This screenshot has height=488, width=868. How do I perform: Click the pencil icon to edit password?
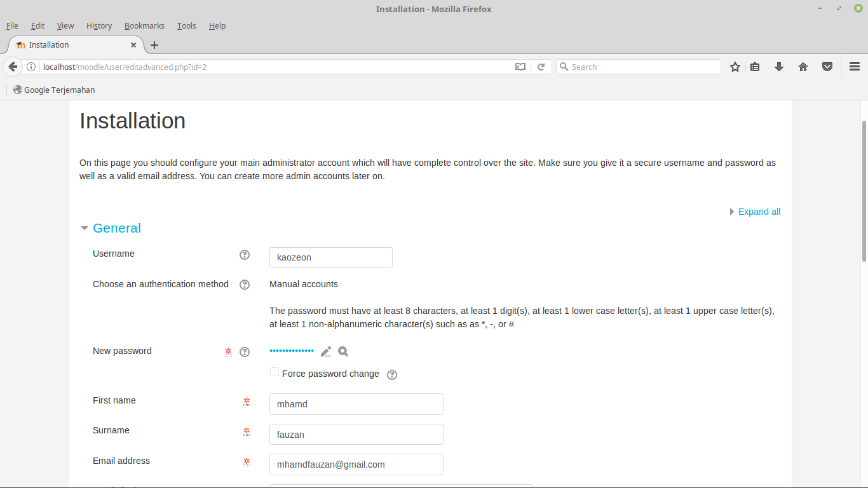tap(326, 351)
